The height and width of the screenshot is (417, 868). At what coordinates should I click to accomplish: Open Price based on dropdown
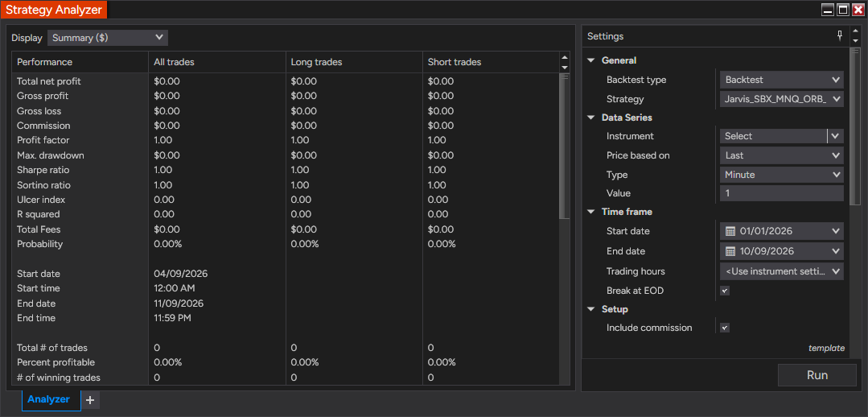click(782, 155)
